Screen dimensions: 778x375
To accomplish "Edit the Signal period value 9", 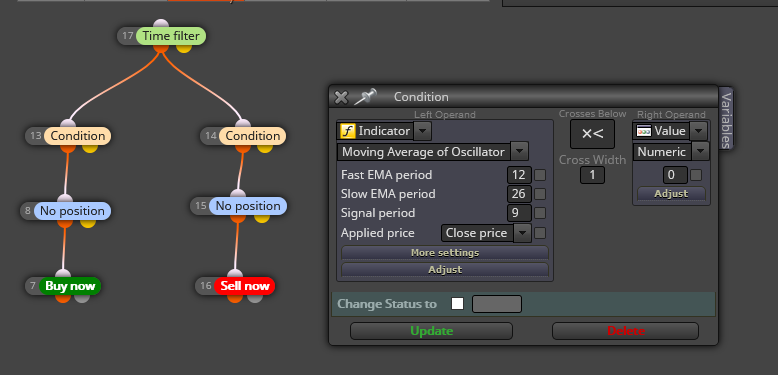I will click(x=519, y=213).
